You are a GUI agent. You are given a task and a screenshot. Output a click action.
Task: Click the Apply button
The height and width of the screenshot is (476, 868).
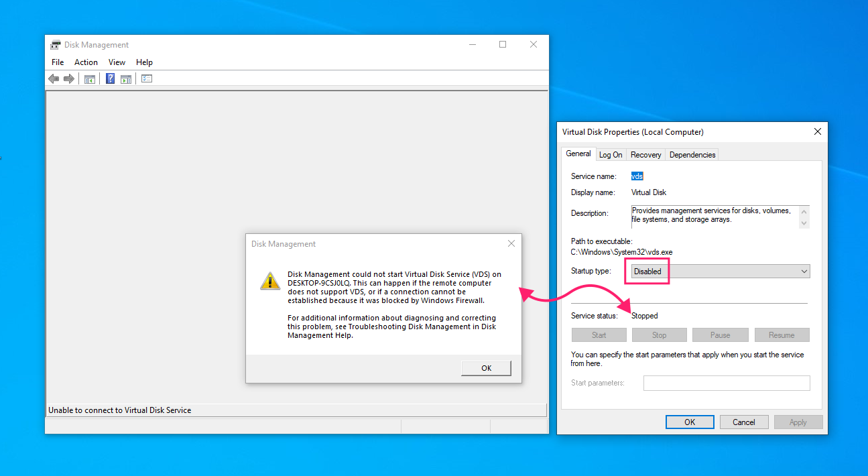click(798, 422)
